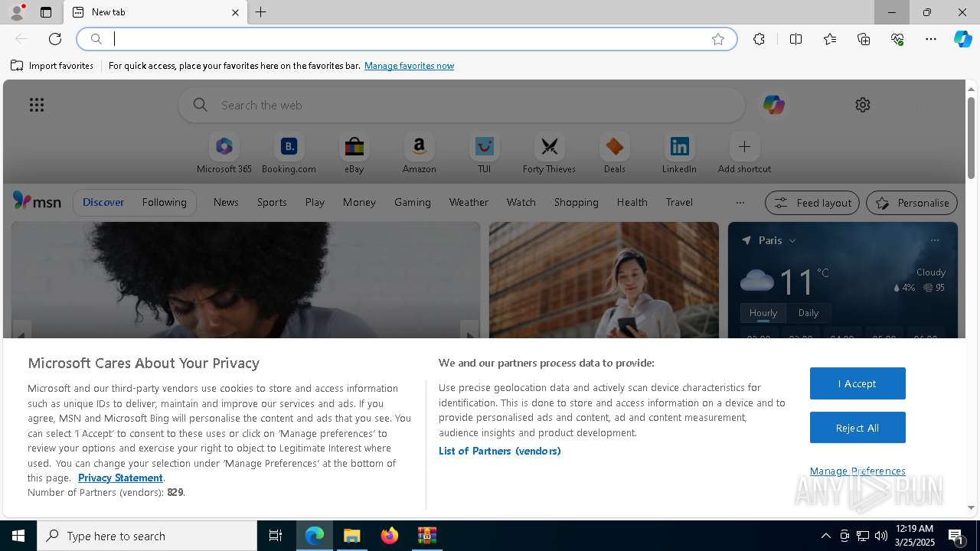Open Amazon shortcut
Screen dimensions: 980x551
(x=420, y=154)
